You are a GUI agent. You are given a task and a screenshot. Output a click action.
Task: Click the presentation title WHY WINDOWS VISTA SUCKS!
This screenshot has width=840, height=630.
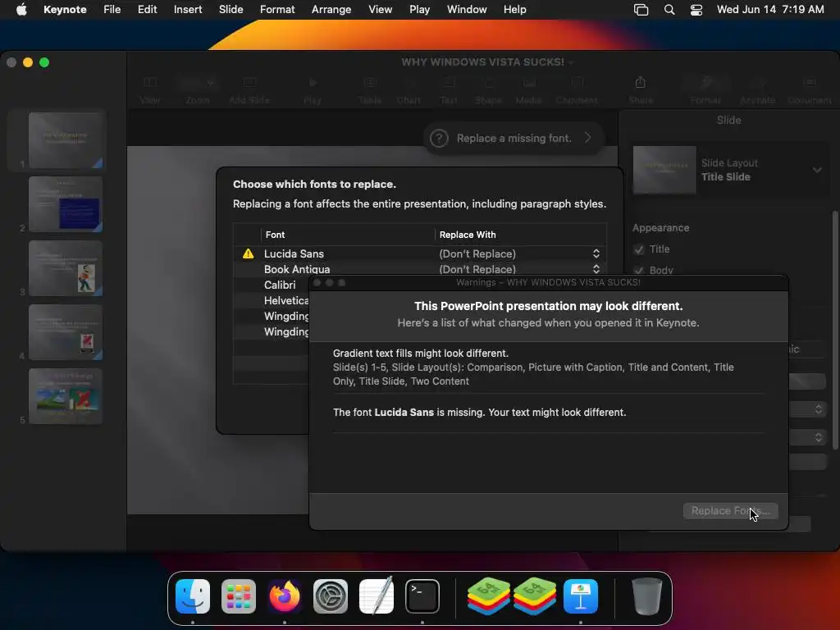click(482, 62)
